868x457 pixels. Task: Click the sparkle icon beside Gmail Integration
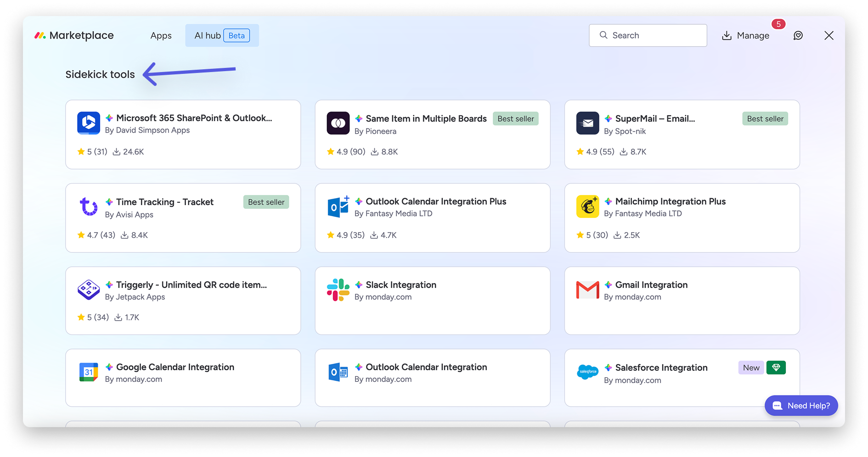(x=608, y=284)
